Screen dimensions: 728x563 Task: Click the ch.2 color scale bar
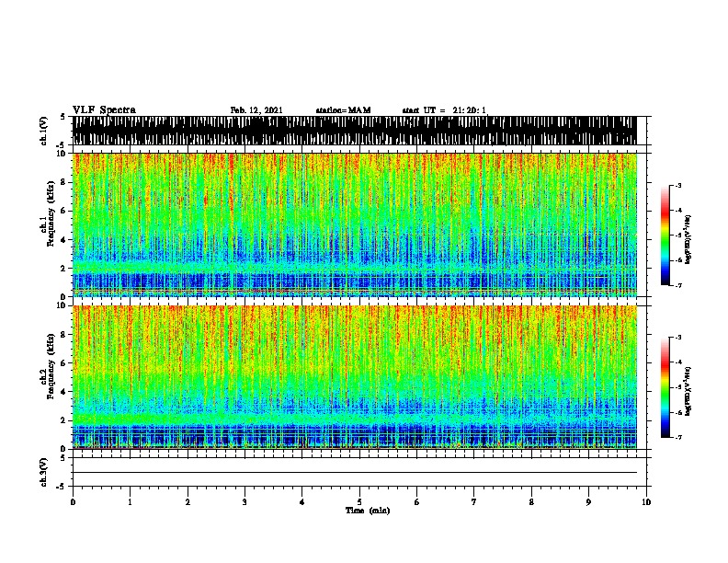tap(665, 387)
